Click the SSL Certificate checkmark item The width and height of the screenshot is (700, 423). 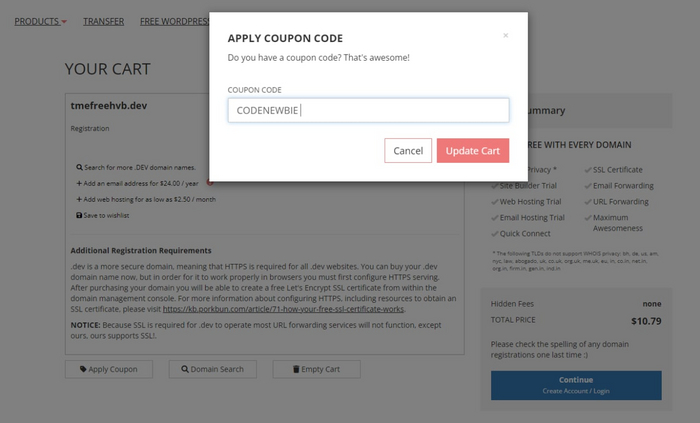(613, 170)
